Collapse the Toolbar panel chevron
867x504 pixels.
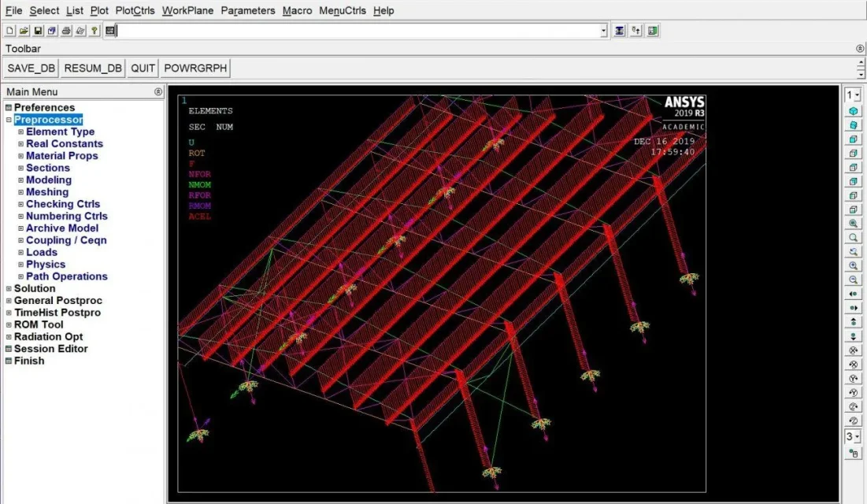coord(860,49)
